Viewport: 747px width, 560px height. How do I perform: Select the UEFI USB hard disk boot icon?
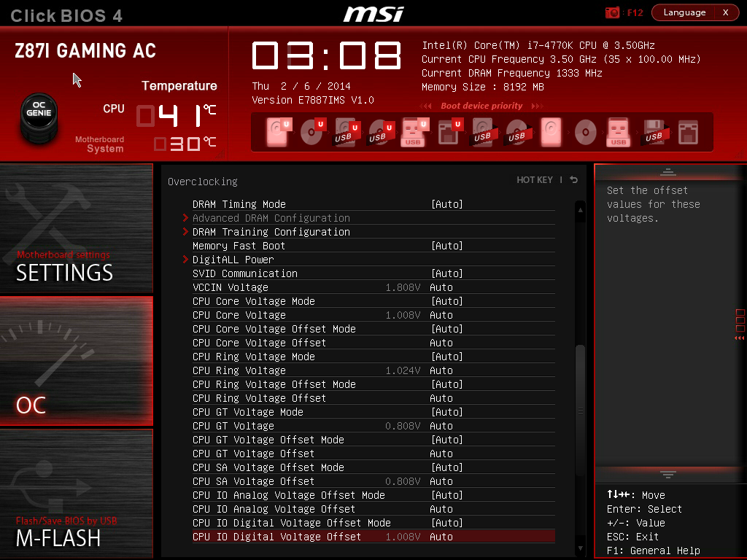[x=347, y=132]
